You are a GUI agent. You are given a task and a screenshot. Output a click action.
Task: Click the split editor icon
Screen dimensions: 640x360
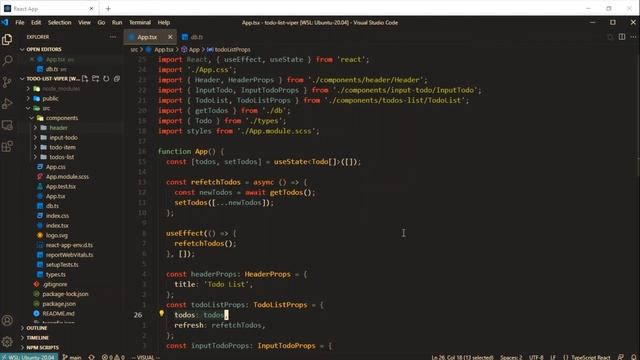point(622,37)
